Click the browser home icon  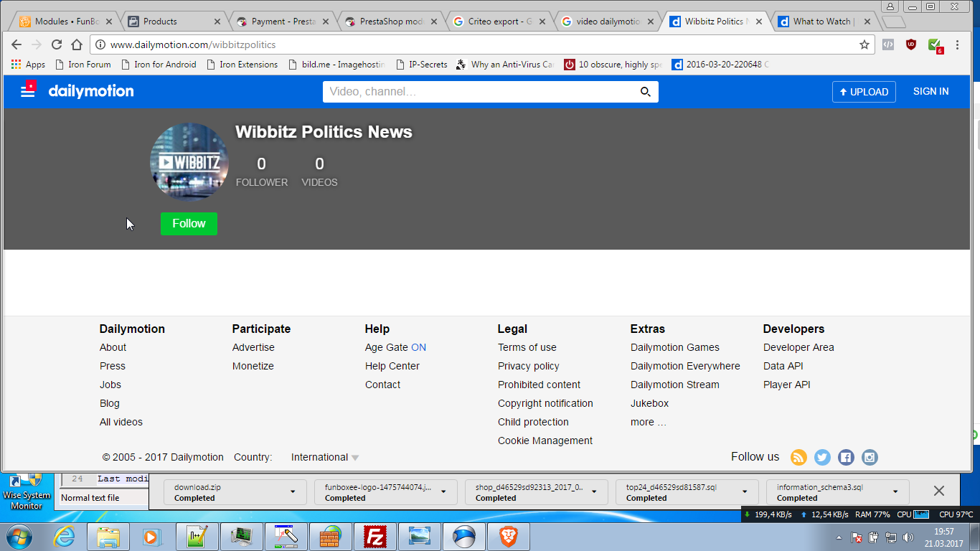click(x=77, y=44)
